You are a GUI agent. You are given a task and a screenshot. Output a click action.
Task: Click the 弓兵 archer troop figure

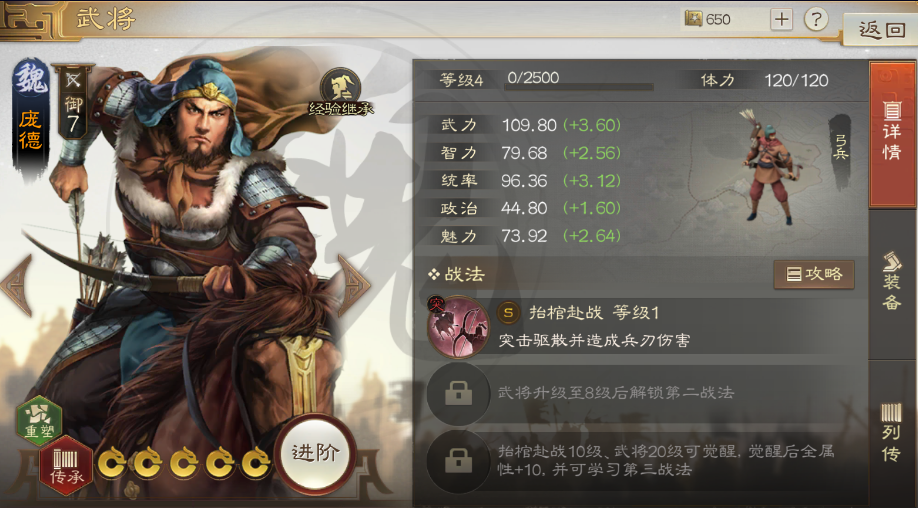[x=770, y=166]
